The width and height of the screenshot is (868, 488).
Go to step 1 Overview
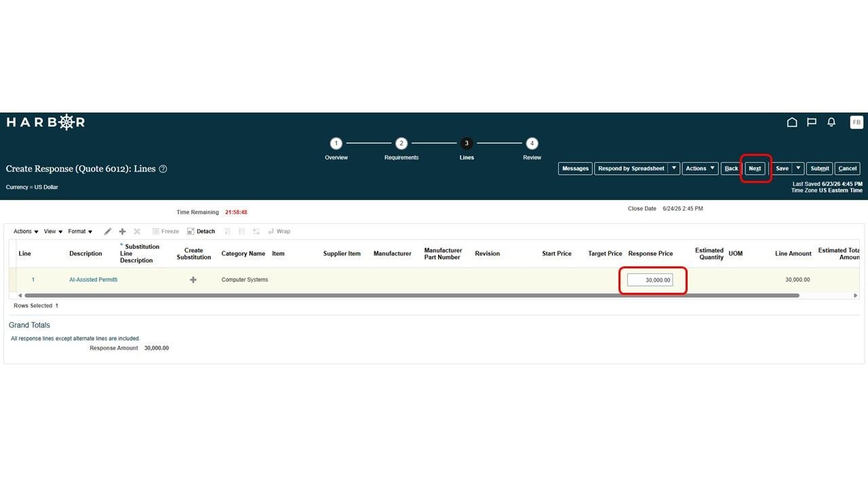[x=336, y=143]
